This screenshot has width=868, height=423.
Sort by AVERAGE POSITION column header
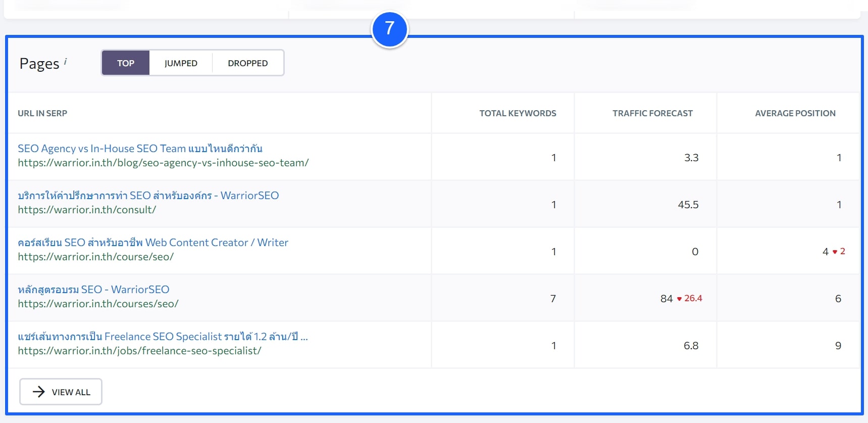(795, 113)
